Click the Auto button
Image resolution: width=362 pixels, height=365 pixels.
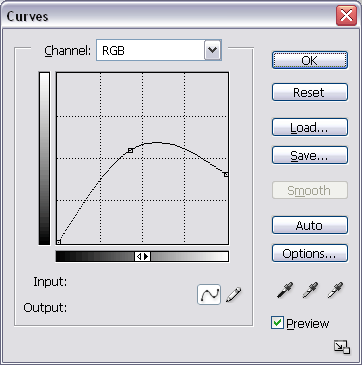(x=310, y=225)
